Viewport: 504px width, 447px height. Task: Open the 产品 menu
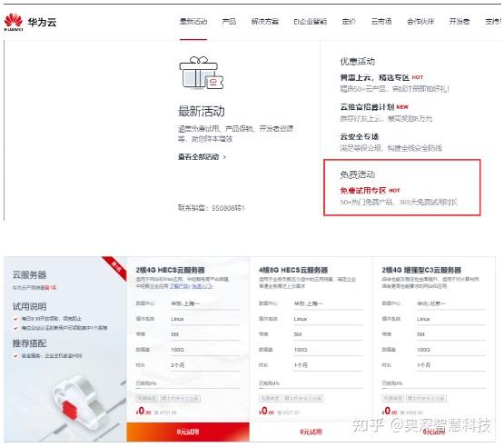(229, 22)
